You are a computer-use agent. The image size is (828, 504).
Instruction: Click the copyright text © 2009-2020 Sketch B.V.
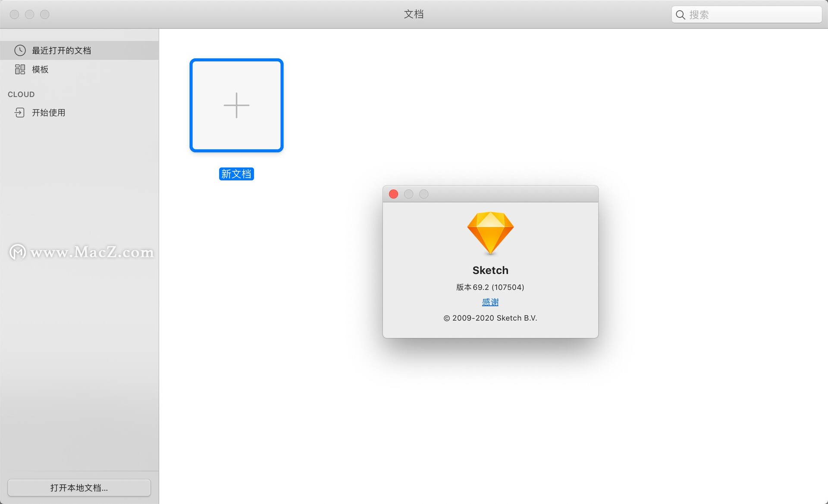click(490, 318)
